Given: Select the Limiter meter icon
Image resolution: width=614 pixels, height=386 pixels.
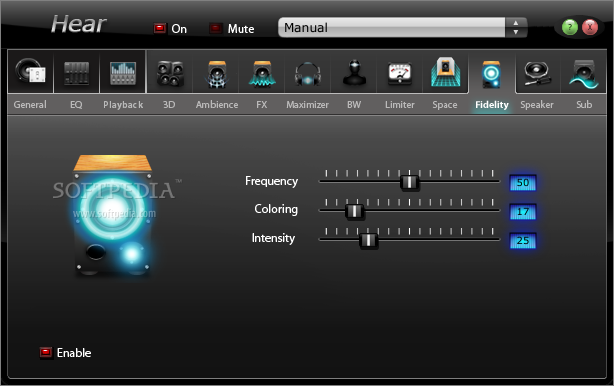Looking at the screenshot, I should click(x=399, y=73).
